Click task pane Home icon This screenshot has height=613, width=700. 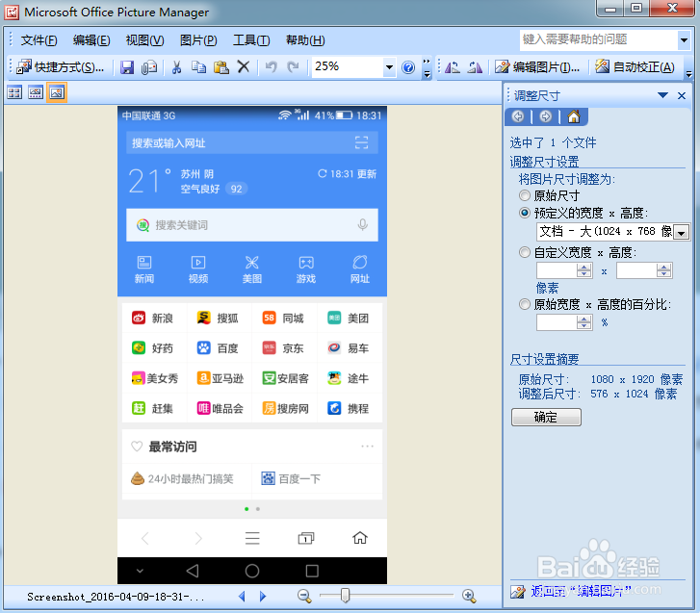[574, 116]
